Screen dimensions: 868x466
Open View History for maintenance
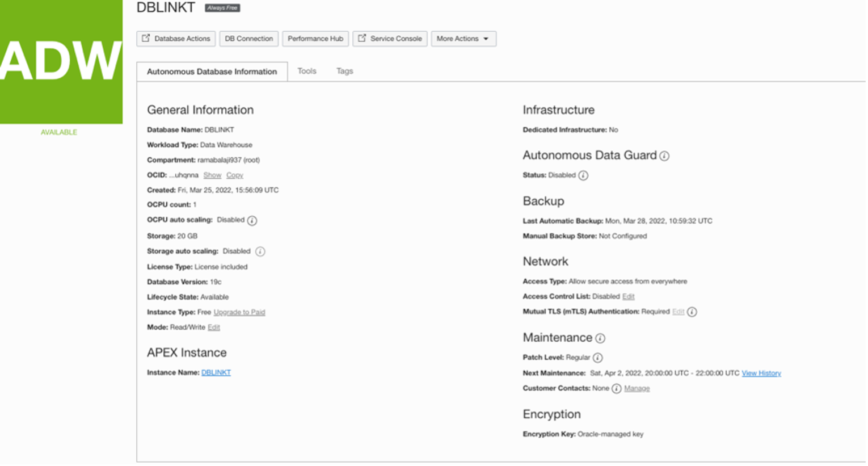pyautogui.click(x=761, y=373)
